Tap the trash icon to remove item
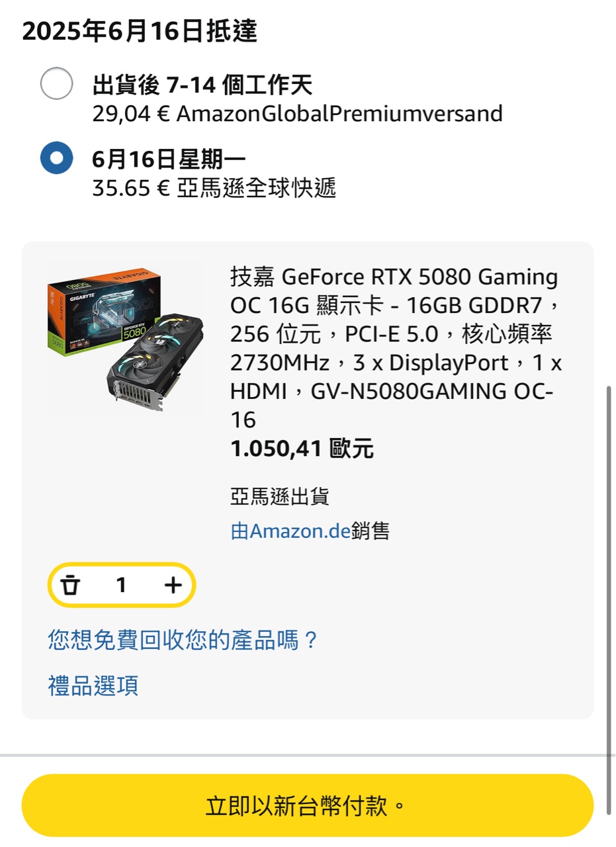 [x=71, y=585]
